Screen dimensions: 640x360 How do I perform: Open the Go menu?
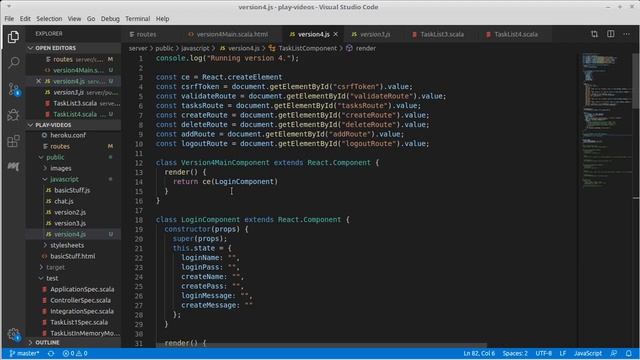[x=91, y=19]
